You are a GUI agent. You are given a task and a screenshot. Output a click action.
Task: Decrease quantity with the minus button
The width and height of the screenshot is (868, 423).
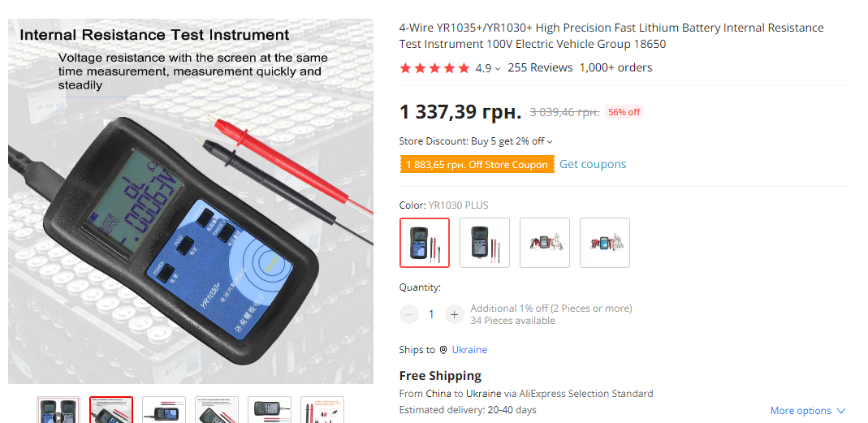(x=410, y=314)
